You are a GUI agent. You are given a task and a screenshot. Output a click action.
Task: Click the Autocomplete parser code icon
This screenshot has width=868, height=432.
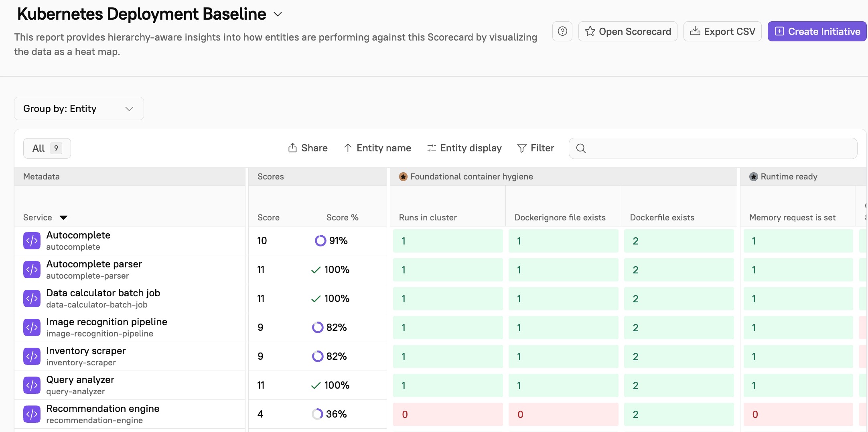[x=32, y=269]
